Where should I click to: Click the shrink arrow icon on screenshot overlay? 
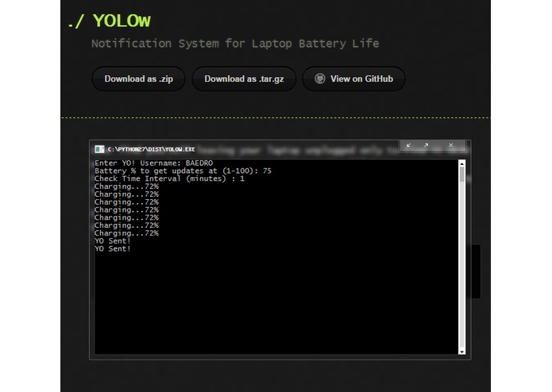[408, 145]
